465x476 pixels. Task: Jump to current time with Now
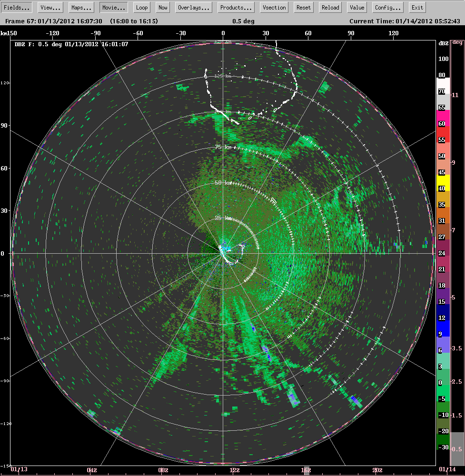[x=162, y=7]
